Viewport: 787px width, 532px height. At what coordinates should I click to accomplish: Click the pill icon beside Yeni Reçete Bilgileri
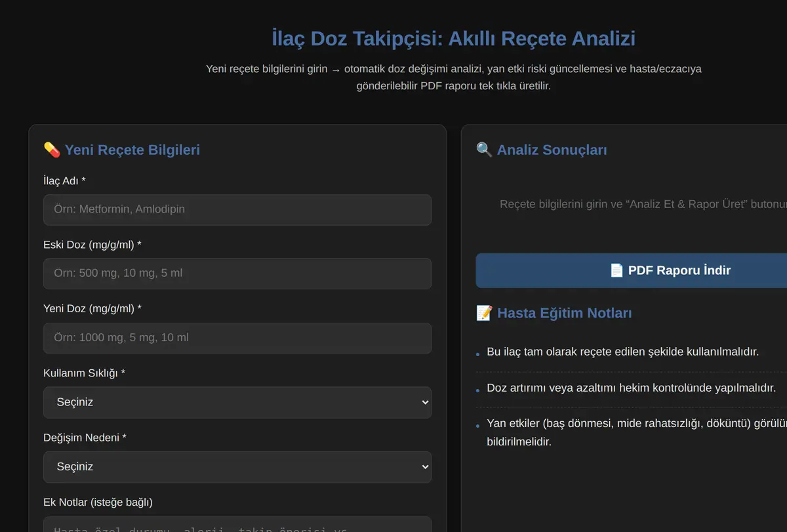[x=52, y=150]
